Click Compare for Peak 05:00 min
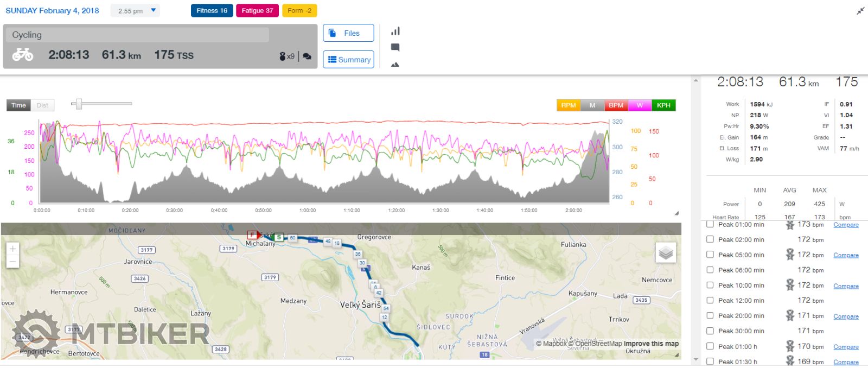868x368 pixels. coord(846,255)
